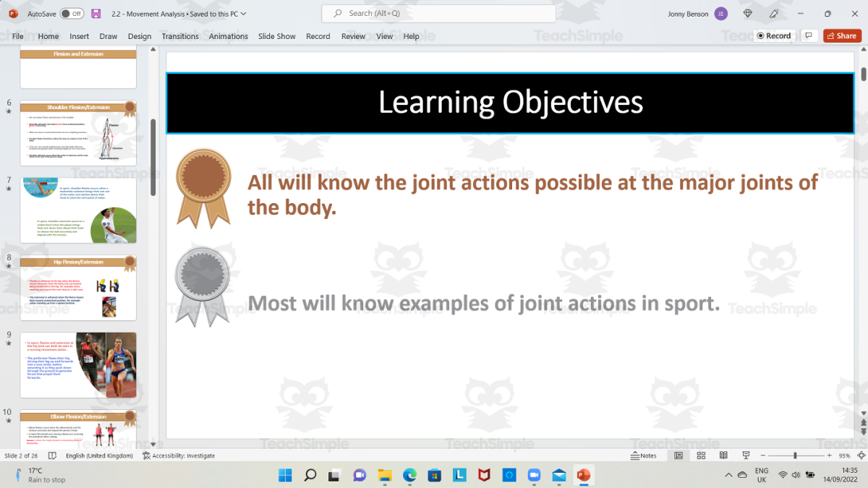Click the spell check book icon

click(x=53, y=456)
